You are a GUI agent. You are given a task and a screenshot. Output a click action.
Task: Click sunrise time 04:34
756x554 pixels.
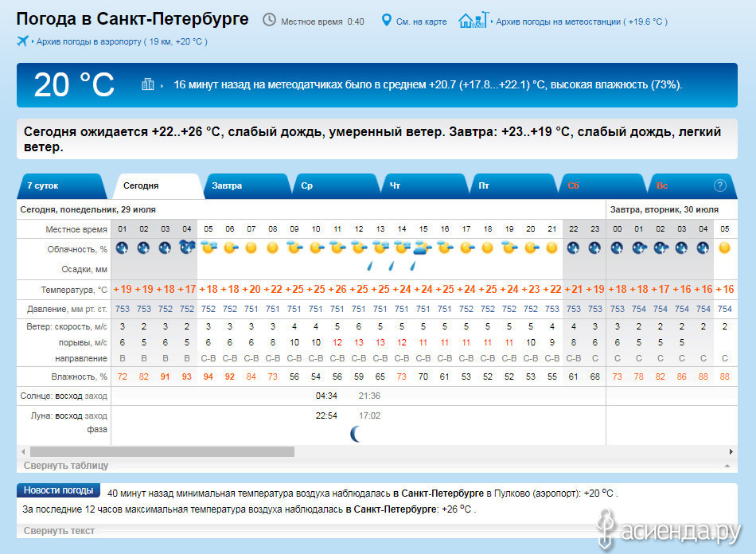326,396
